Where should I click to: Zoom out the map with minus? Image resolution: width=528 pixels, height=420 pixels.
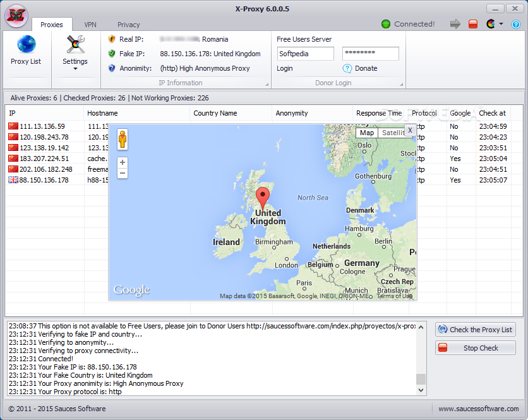(123, 173)
